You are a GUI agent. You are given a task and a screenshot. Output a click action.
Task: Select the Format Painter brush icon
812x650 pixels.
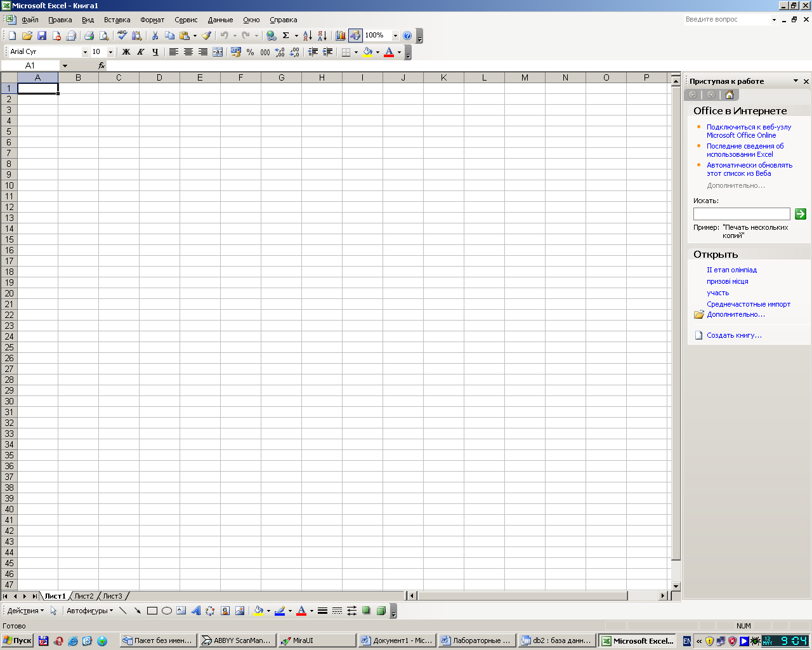click(x=206, y=36)
